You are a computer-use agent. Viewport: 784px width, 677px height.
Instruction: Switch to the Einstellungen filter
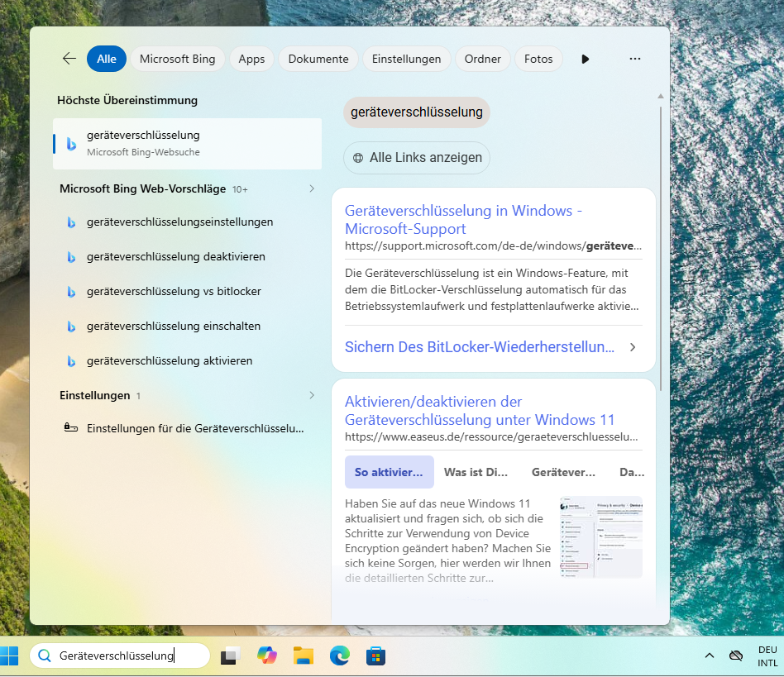coord(407,59)
